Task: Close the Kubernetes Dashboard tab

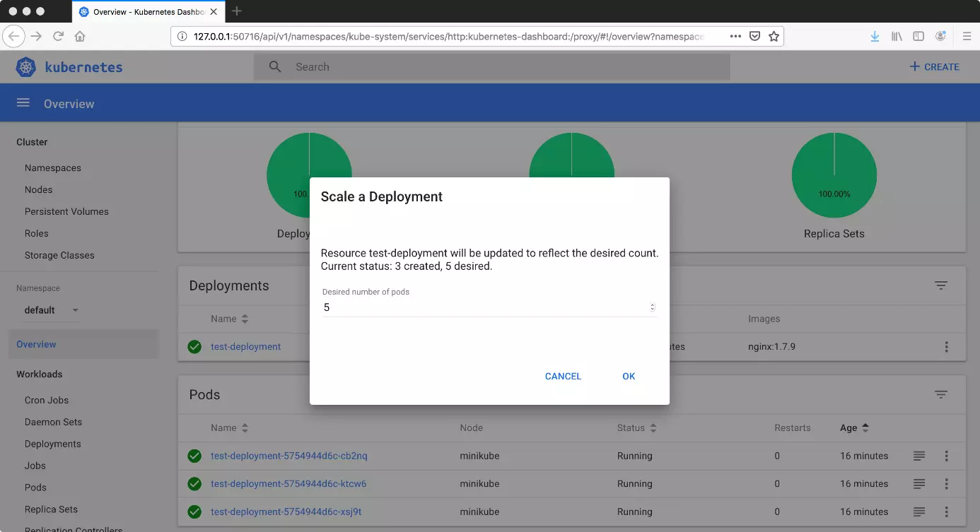Action: 214,12
